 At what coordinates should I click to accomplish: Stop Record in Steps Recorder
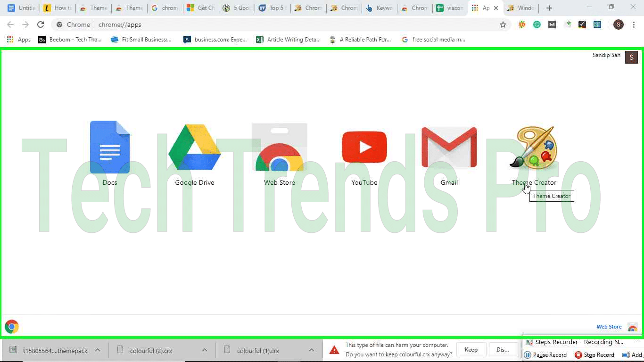594,355
